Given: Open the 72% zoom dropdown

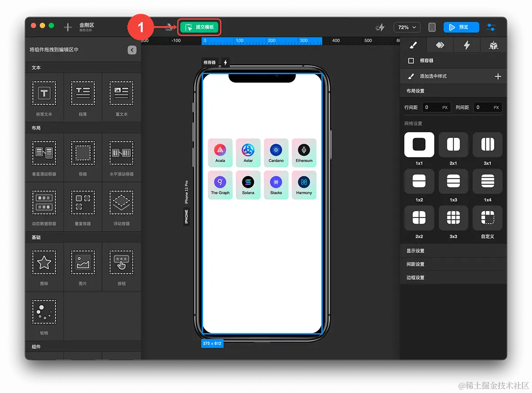Looking at the screenshot, I should (x=407, y=28).
